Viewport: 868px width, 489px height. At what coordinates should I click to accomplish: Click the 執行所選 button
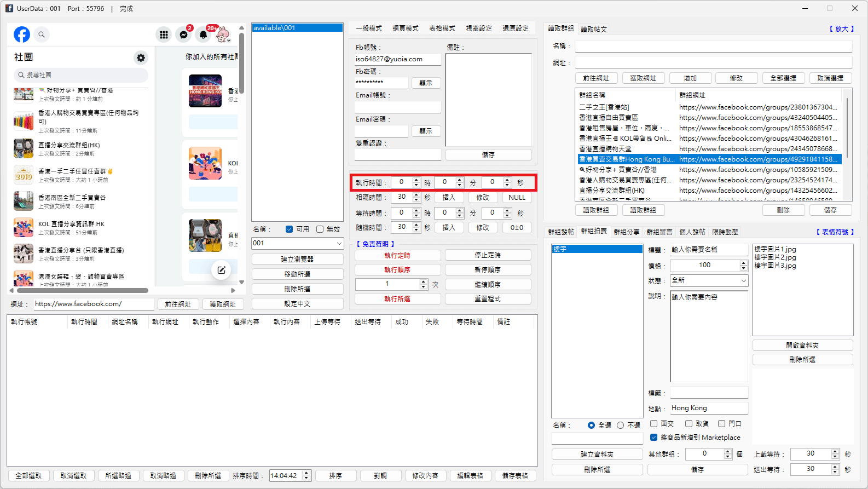(x=398, y=299)
